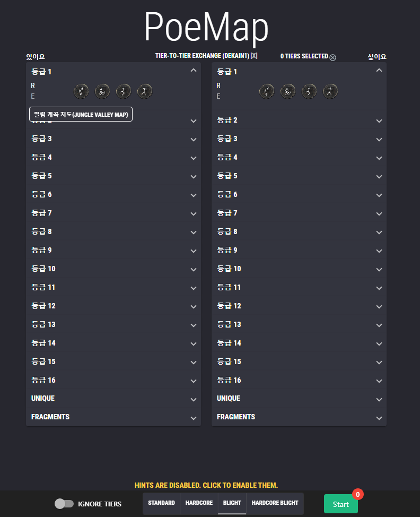Open left 등급 11 row label
The width and height of the screenshot is (420, 517).
coord(43,288)
